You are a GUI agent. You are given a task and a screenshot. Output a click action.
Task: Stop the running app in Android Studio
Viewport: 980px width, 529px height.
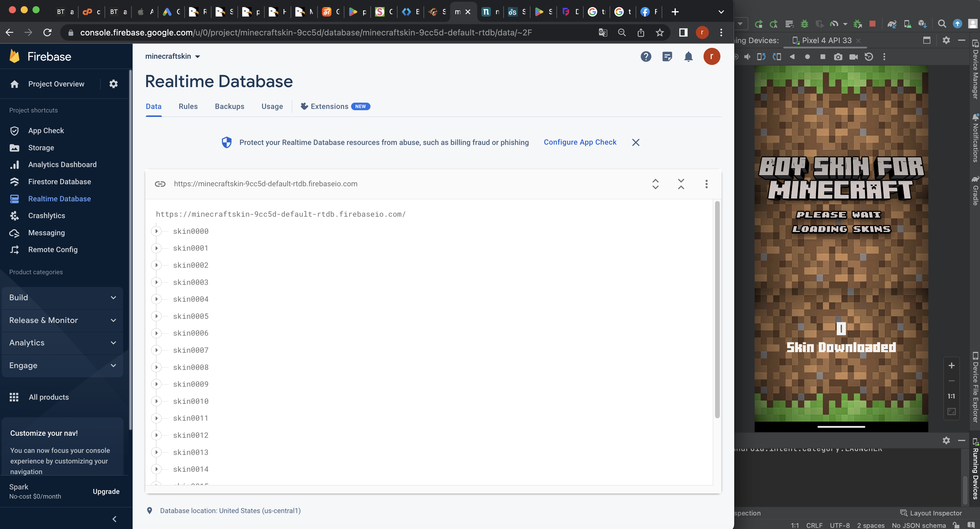(872, 24)
